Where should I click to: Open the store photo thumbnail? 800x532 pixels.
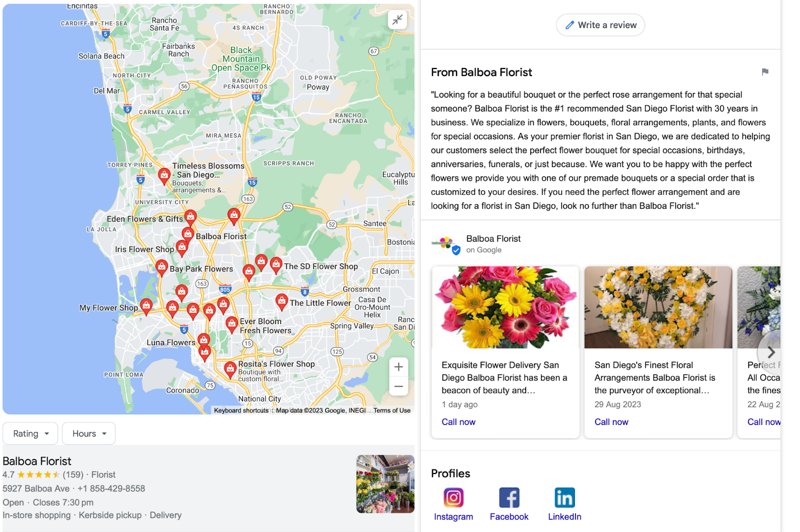pyautogui.click(x=385, y=483)
